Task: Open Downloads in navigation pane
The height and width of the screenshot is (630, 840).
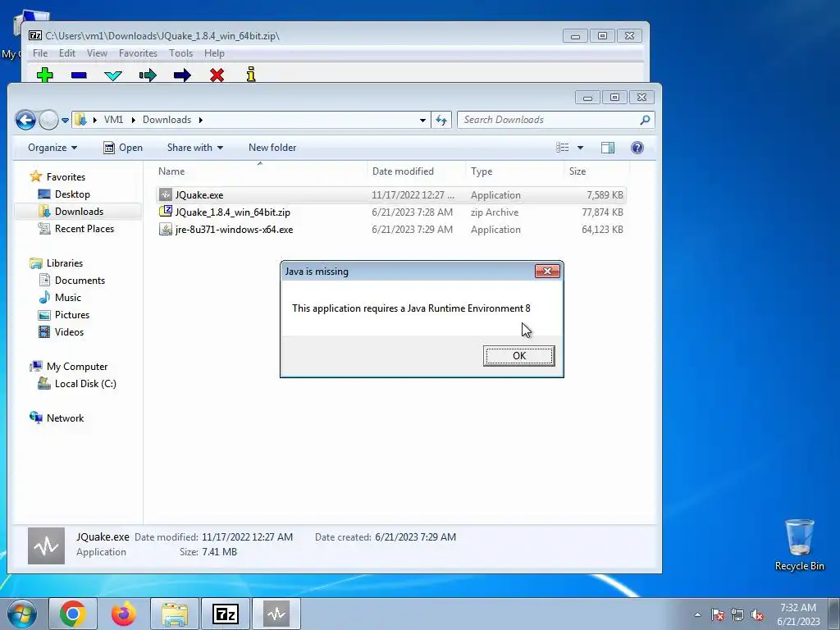Action: pyautogui.click(x=79, y=211)
